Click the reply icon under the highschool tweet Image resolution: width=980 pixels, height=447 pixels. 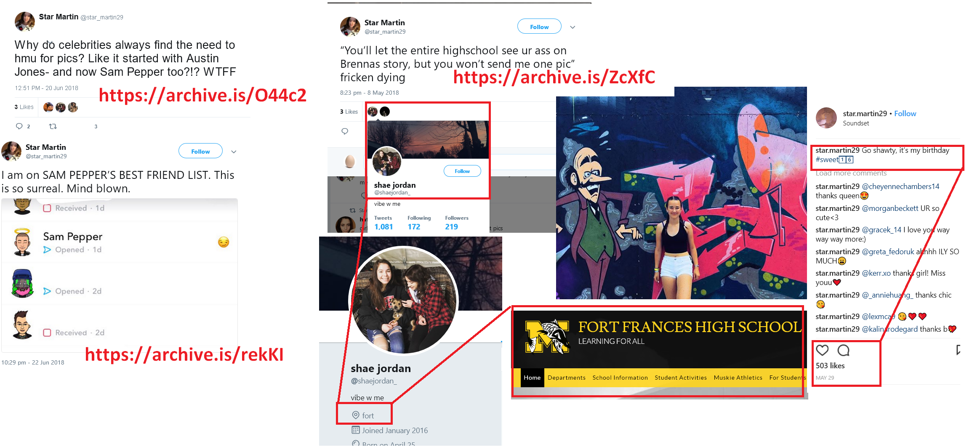coord(345,131)
